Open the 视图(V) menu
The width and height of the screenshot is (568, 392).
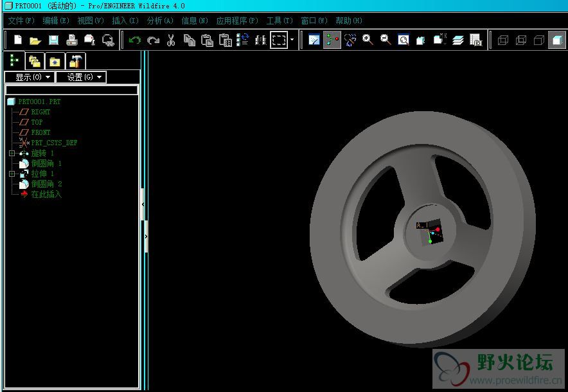pos(91,21)
